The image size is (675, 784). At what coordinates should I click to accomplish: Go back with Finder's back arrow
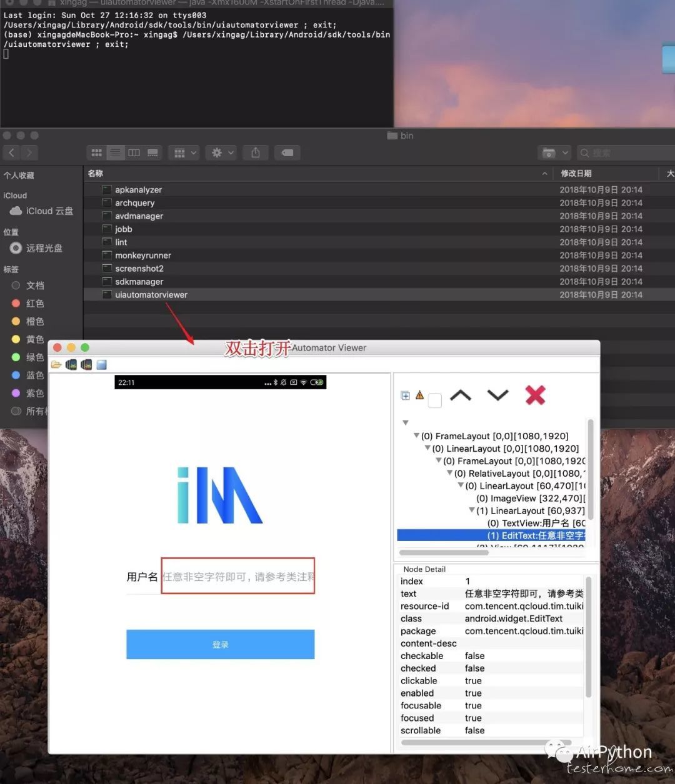click(x=12, y=152)
